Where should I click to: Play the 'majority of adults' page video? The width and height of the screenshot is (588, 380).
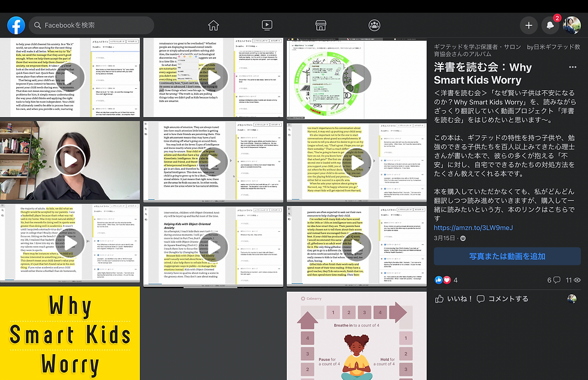tap(70, 243)
